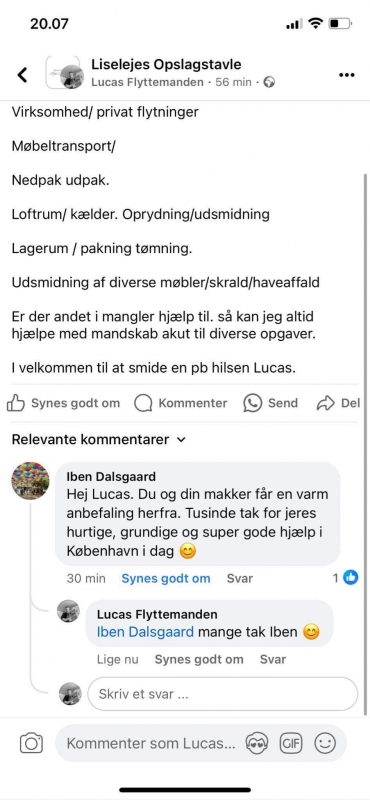
Task: Open the avatar sticker icon
Action: pos(257,743)
